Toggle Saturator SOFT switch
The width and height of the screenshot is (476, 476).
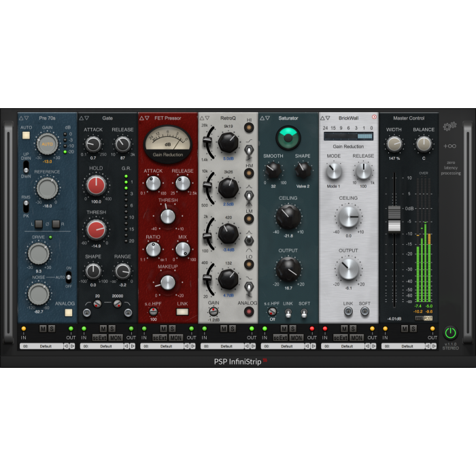(x=304, y=313)
